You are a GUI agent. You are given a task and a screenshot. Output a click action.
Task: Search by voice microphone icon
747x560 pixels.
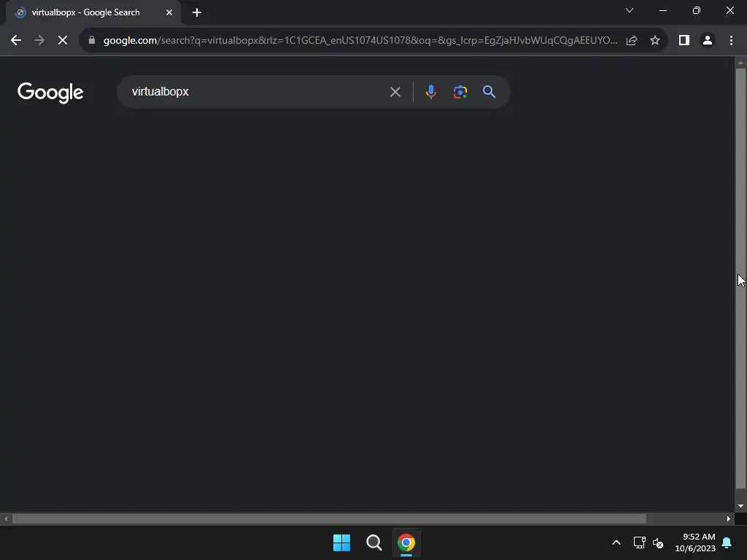tap(430, 91)
